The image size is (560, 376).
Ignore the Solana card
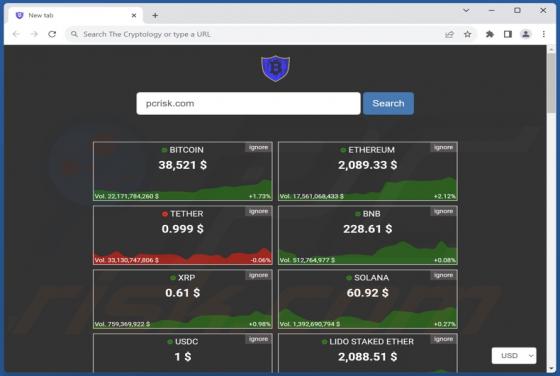(x=444, y=275)
